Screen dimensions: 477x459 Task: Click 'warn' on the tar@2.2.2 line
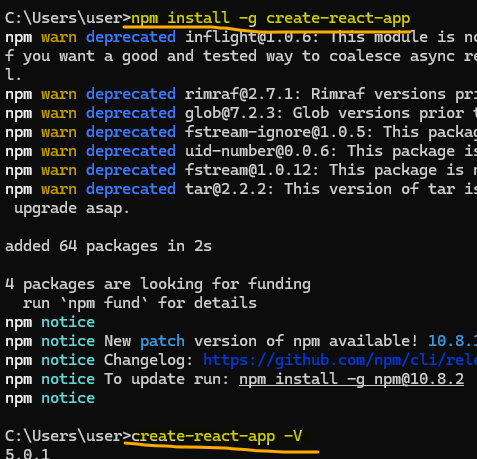(59, 189)
